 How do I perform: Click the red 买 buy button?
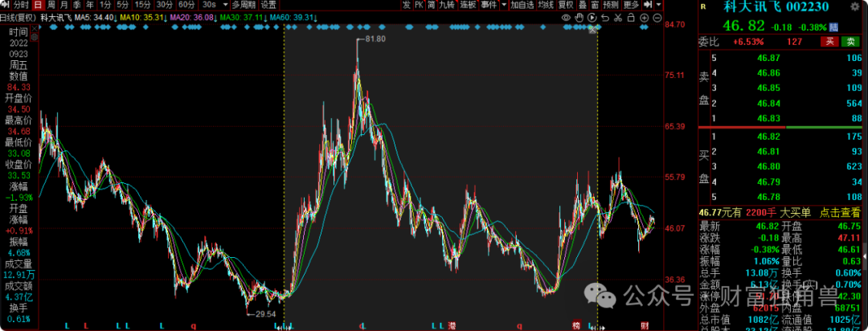pyautogui.click(x=829, y=42)
